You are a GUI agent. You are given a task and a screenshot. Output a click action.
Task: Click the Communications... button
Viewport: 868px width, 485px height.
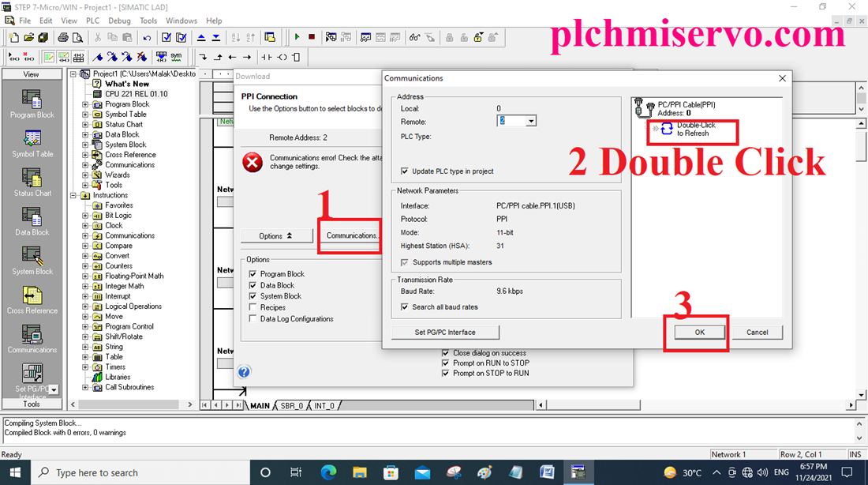pos(351,235)
